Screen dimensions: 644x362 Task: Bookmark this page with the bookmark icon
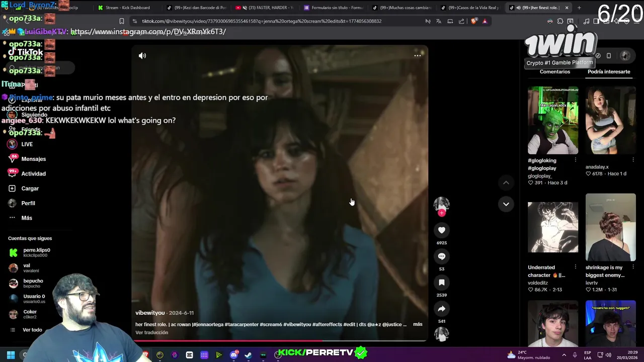tap(121, 21)
